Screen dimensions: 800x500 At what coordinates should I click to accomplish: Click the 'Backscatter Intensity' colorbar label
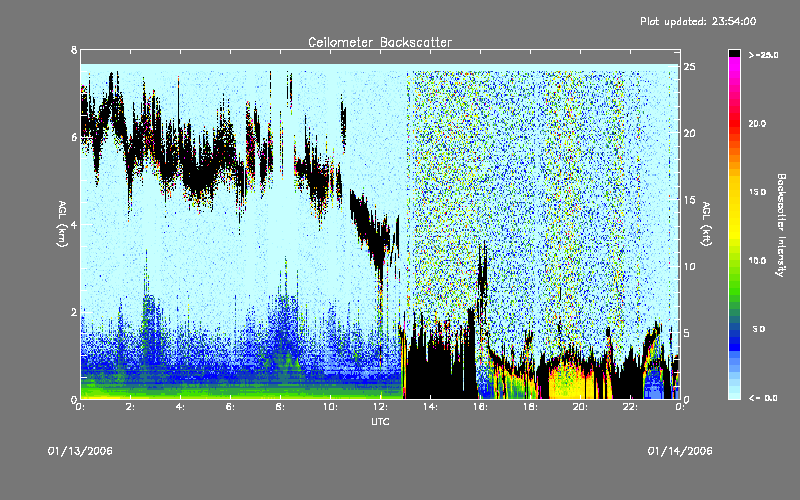(x=781, y=225)
